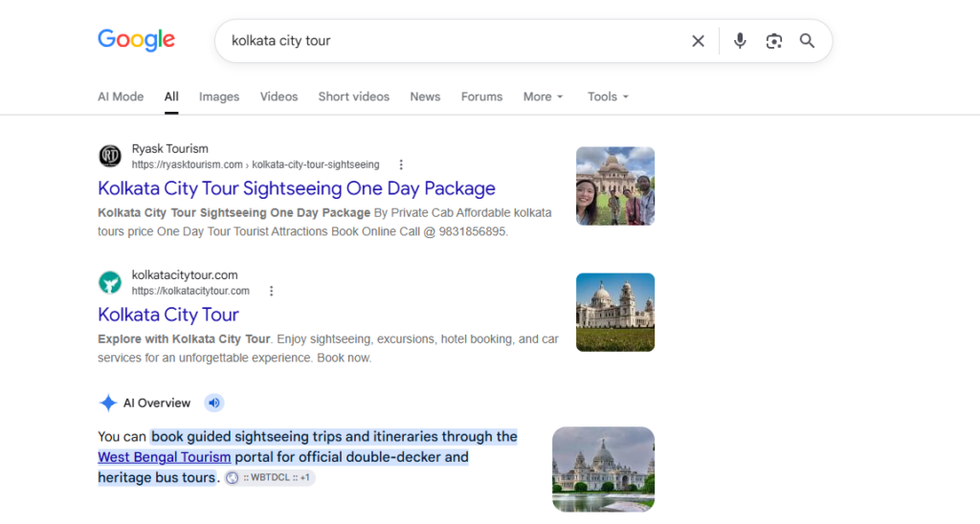
Task: Open the Forums tab
Action: click(x=482, y=97)
